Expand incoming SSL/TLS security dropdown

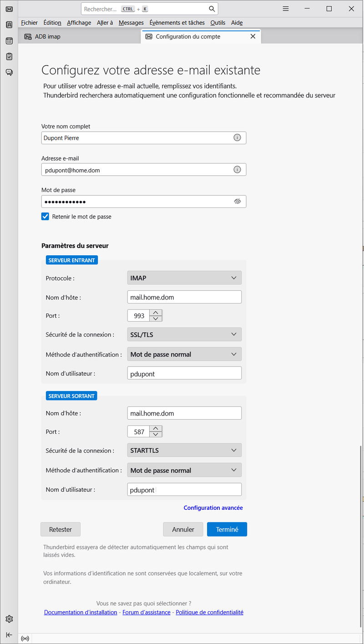(x=184, y=335)
